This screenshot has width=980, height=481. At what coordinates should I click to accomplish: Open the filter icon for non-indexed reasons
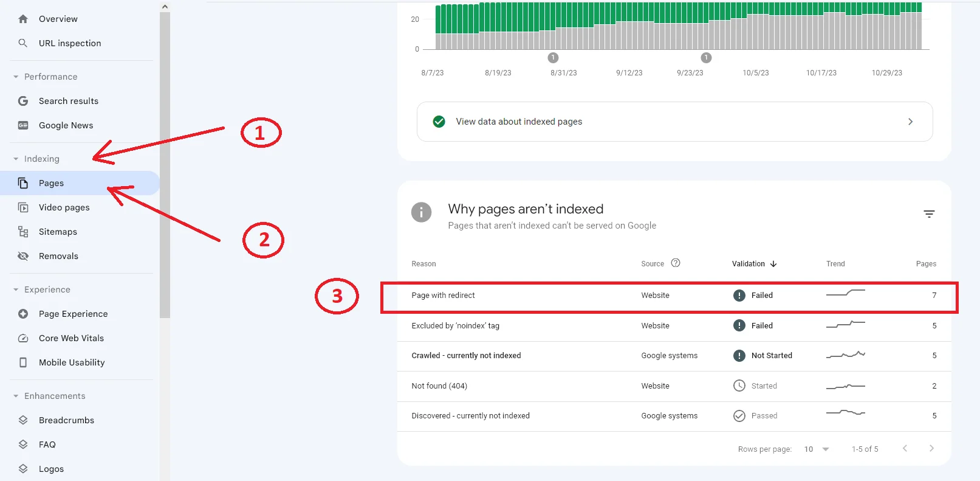click(929, 214)
